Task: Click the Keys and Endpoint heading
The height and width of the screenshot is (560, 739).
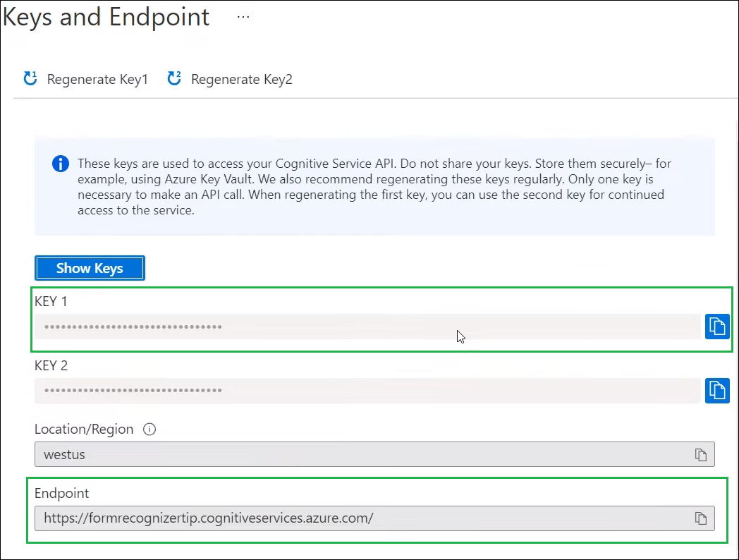Action: [106, 17]
